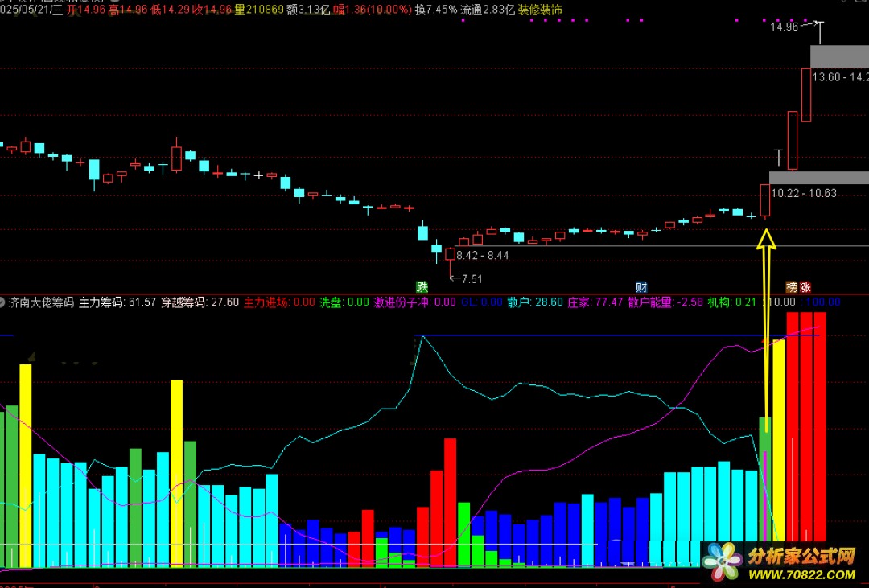Click the 额3.13亿 turnover amount
Screen dimensions: 869x588
308,10
